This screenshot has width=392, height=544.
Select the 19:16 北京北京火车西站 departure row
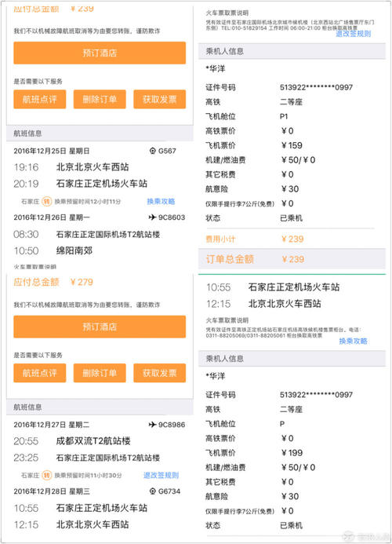coord(71,167)
